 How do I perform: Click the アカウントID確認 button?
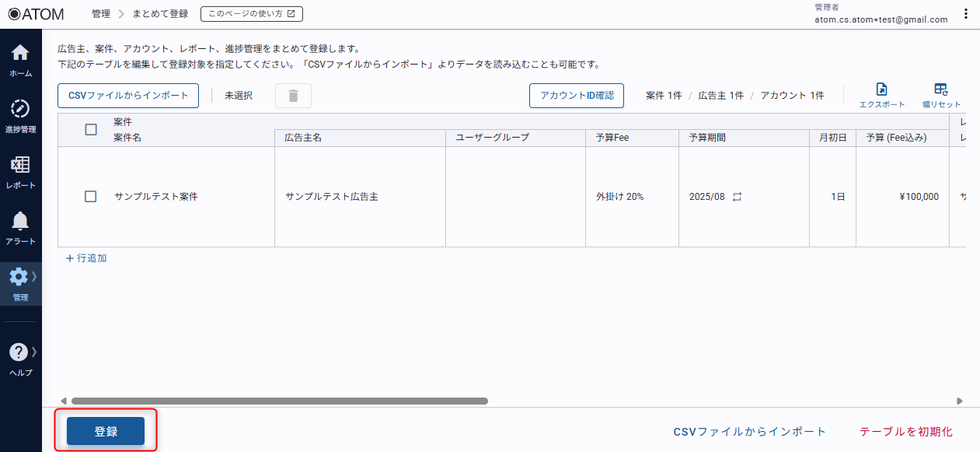tap(577, 96)
